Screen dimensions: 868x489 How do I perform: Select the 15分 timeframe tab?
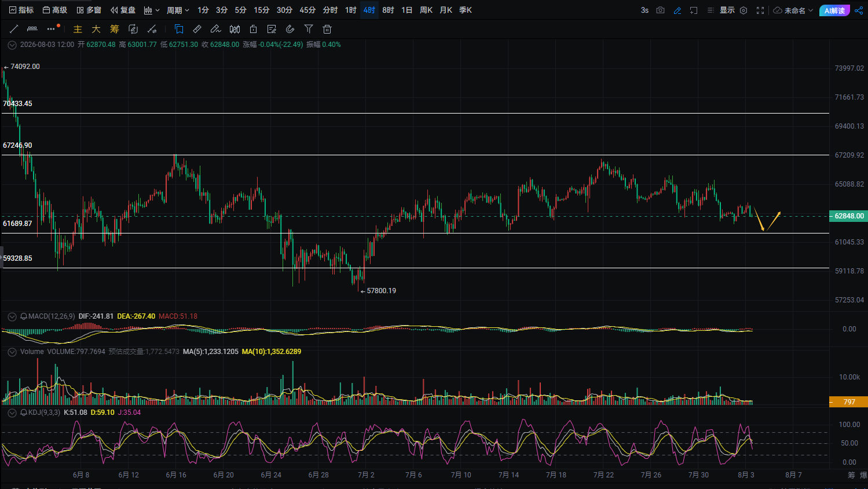[x=262, y=10]
